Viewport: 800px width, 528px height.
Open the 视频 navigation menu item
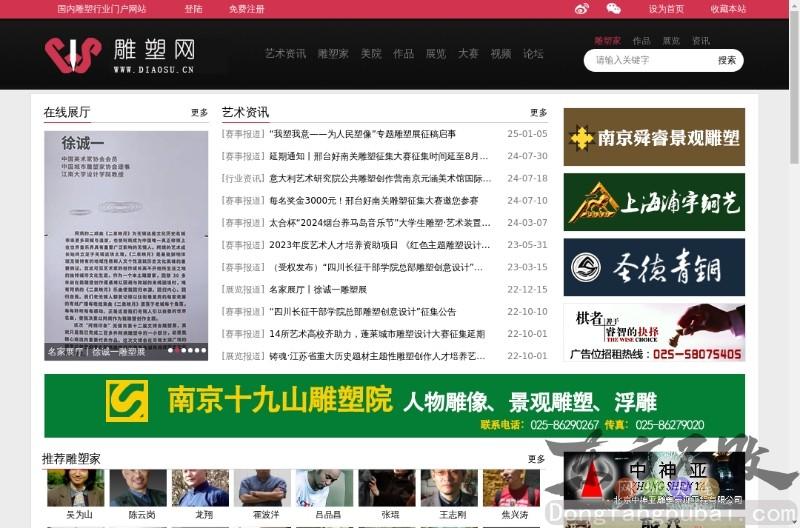pyautogui.click(x=501, y=54)
